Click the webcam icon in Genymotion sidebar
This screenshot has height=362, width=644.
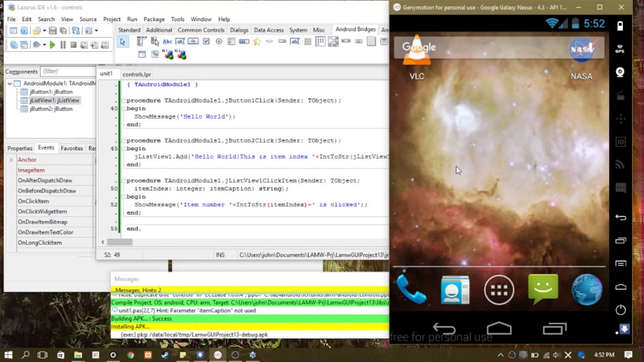point(620,72)
